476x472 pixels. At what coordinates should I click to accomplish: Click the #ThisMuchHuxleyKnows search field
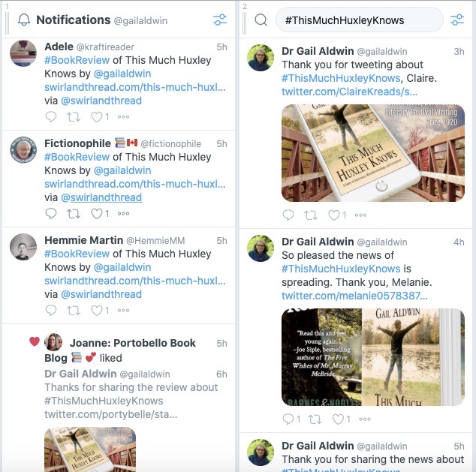coord(359,20)
